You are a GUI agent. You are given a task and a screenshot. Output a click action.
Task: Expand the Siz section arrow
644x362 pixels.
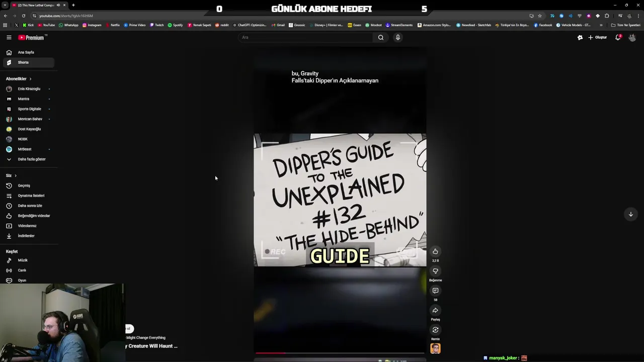tap(16, 175)
